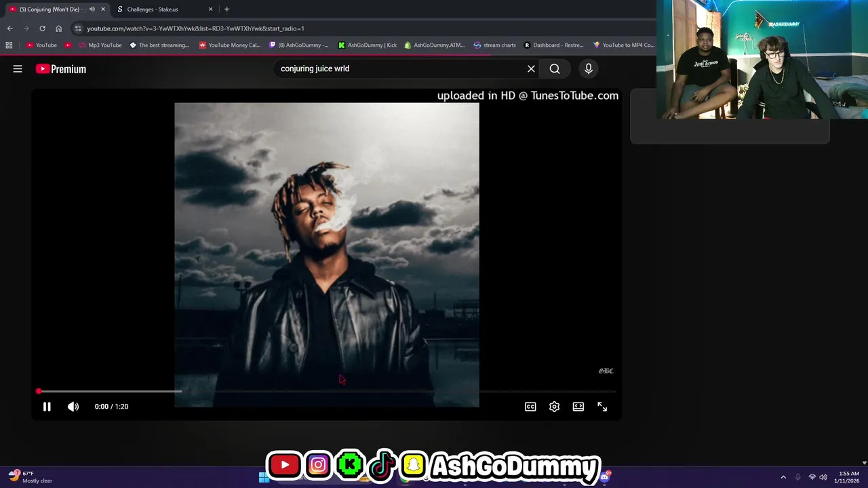Screen dimensions: 868x488
Task: Open Discord from the taskbar
Action: click(604, 477)
